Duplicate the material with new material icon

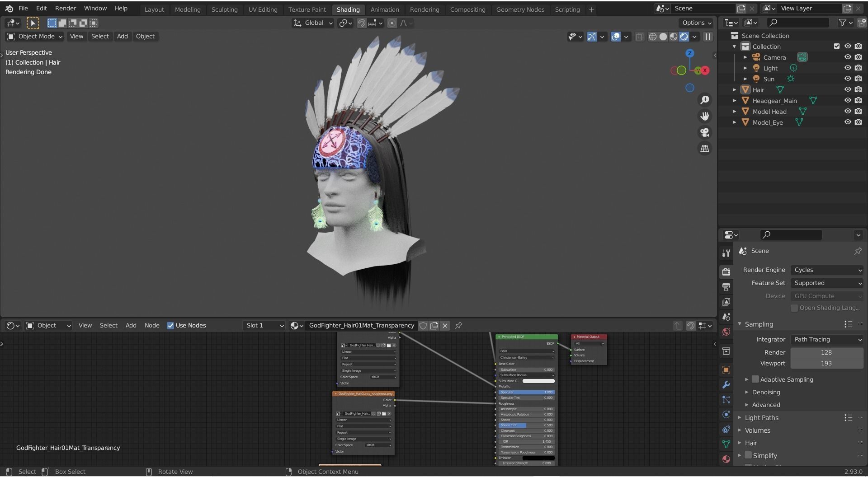click(434, 326)
